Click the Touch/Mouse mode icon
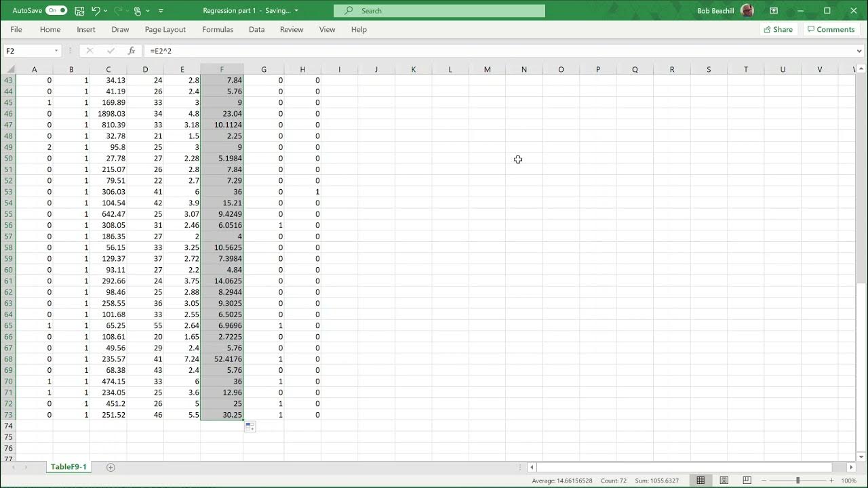This screenshot has width=868, height=488. 138,11
